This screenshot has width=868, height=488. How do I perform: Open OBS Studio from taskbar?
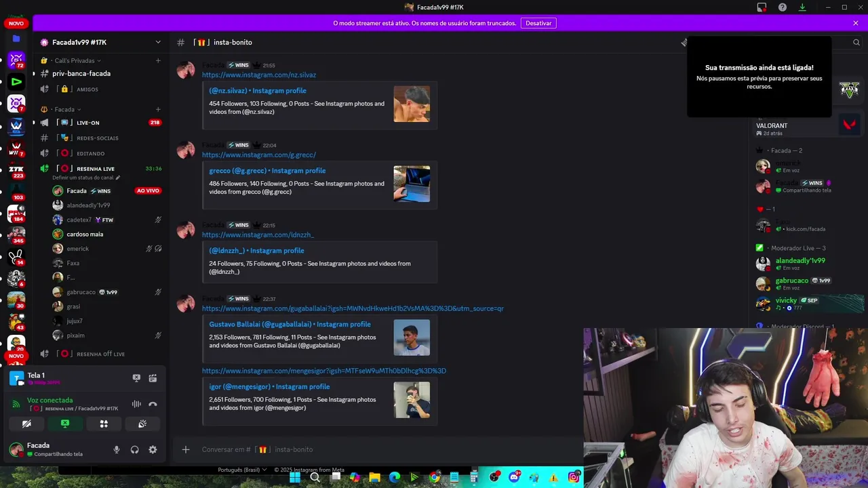click(494, 477)
